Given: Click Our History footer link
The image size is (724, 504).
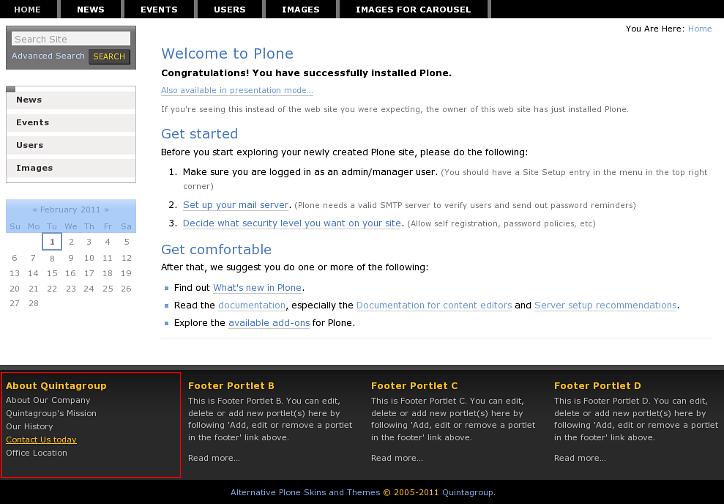Looking at the screenshot, I should click(x=30, y=426).
